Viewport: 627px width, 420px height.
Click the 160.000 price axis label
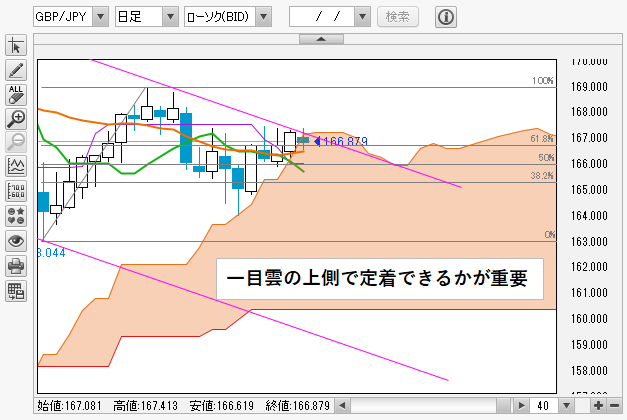[589, 318]
